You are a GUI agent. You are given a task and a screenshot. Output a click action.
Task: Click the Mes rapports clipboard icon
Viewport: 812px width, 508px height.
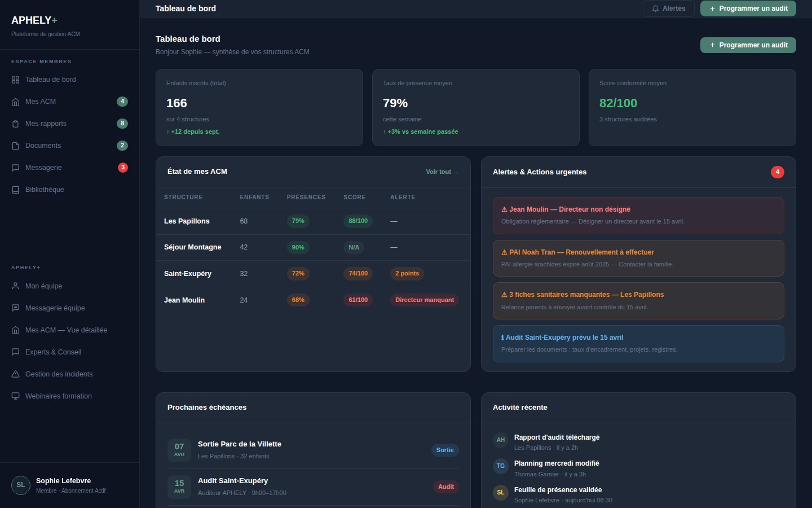point(15,124)
